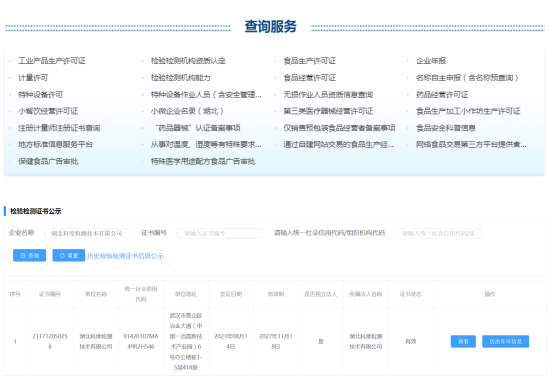This screenshot has width=556, height=379.
Task: Open 历次许可信息 for the certificate row
Action: coord(505,341)
